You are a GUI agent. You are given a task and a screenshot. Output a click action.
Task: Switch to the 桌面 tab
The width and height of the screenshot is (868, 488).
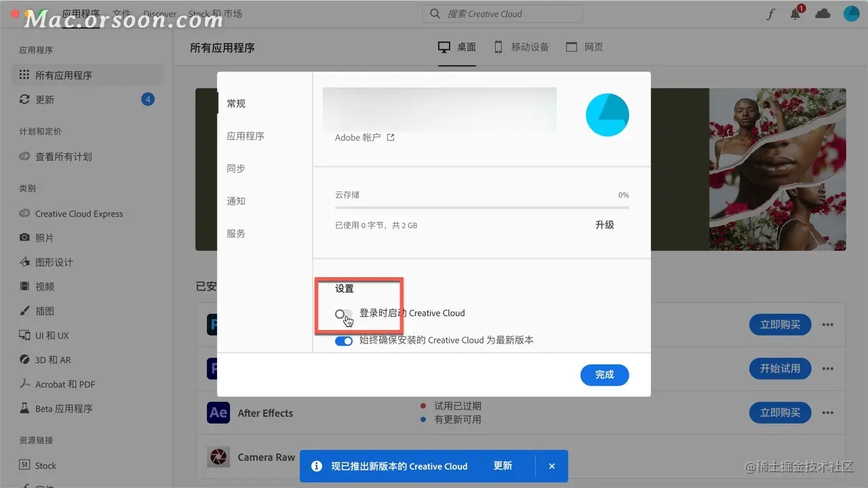(x=457, y=47)
